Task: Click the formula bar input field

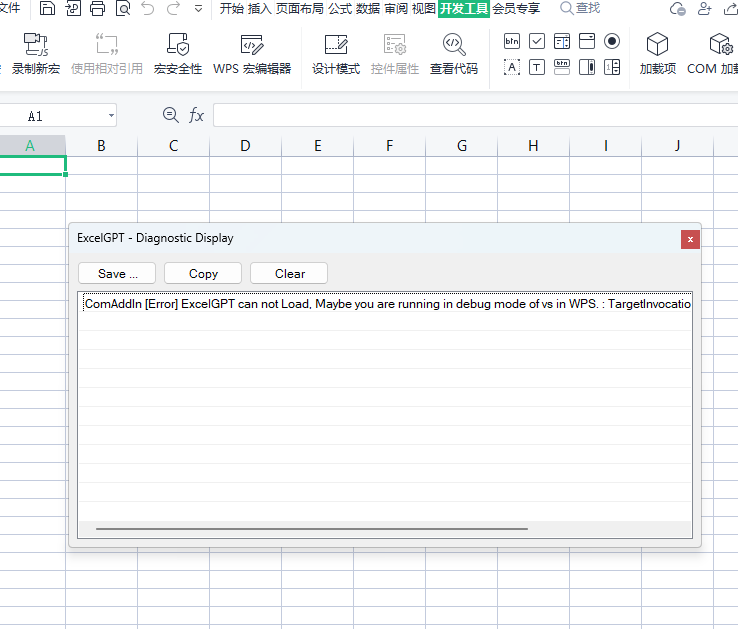Action: coord(470,116)
